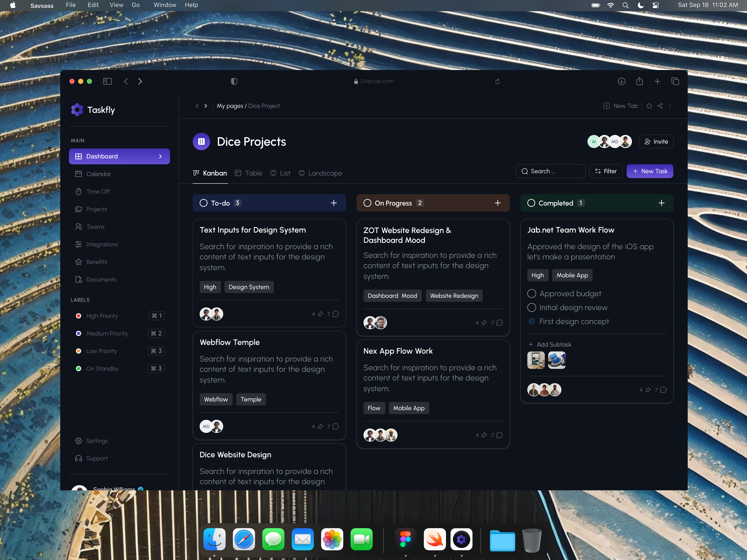The width and height of the screenshot is (747, 560).
Task: Check the Initial design review subtask
Action: coord(532,308)
